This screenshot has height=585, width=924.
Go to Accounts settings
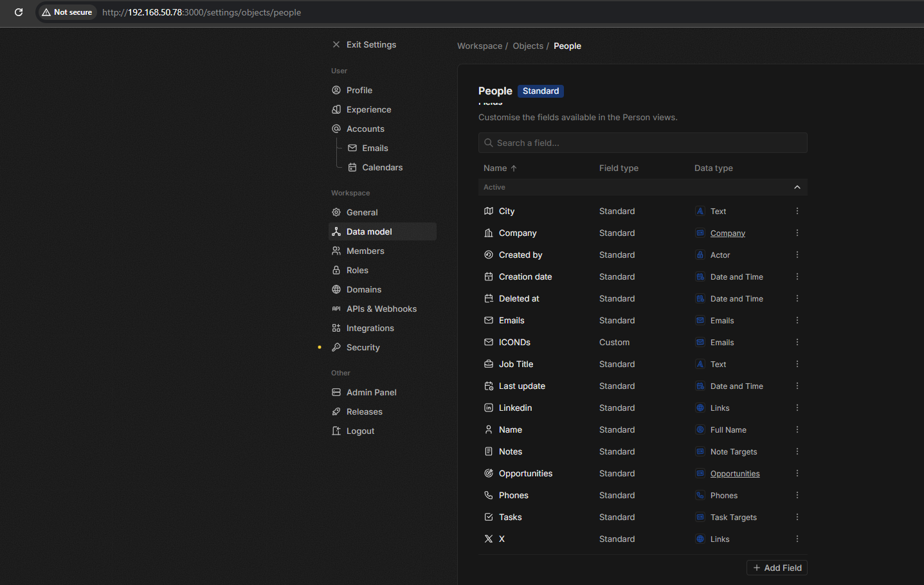coord(383,129)
